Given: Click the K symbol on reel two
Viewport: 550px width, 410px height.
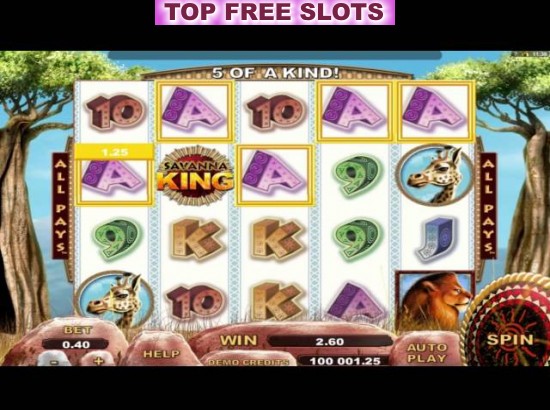Looking at the screenshot, I should point(197,239).
